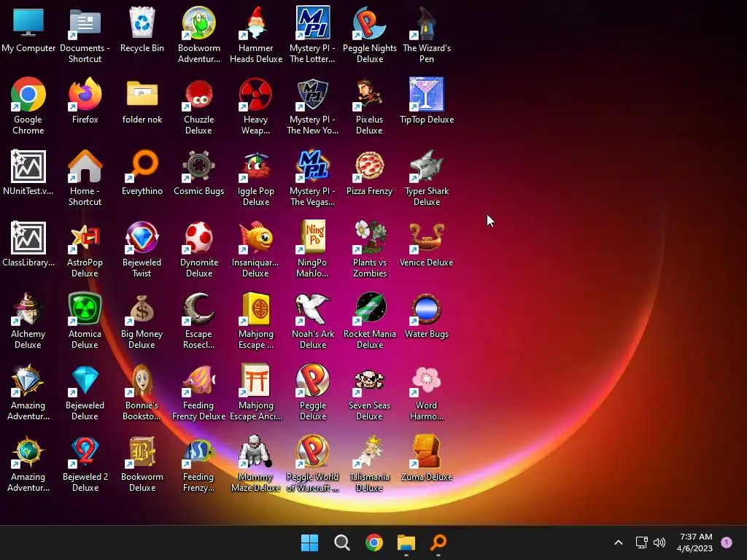Select the Talismania Deluxe icon
Viewport: 747px width, 560px height.
point(370,452)
